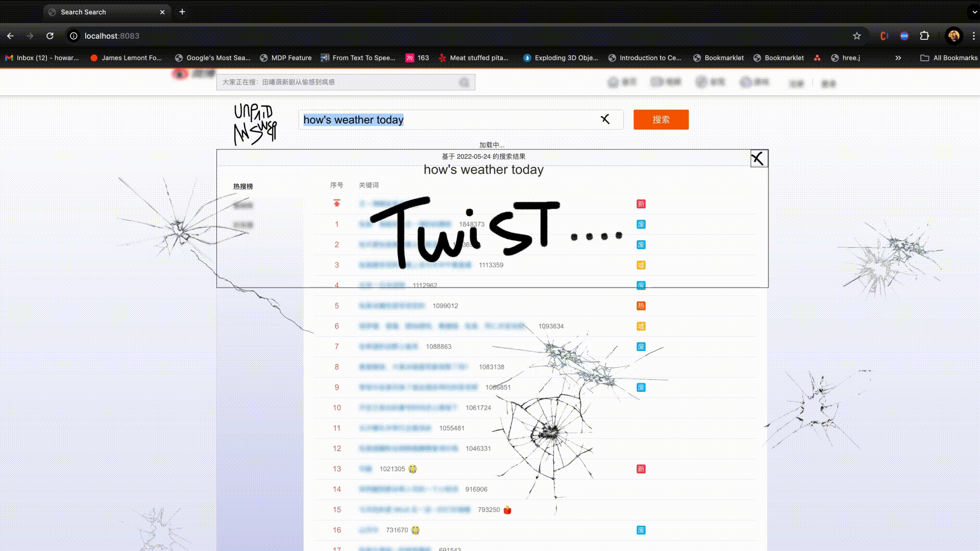The height and width of the screenshot is (551, 980).
Task: Clear search text with the X icon
Action: [605, 119]
